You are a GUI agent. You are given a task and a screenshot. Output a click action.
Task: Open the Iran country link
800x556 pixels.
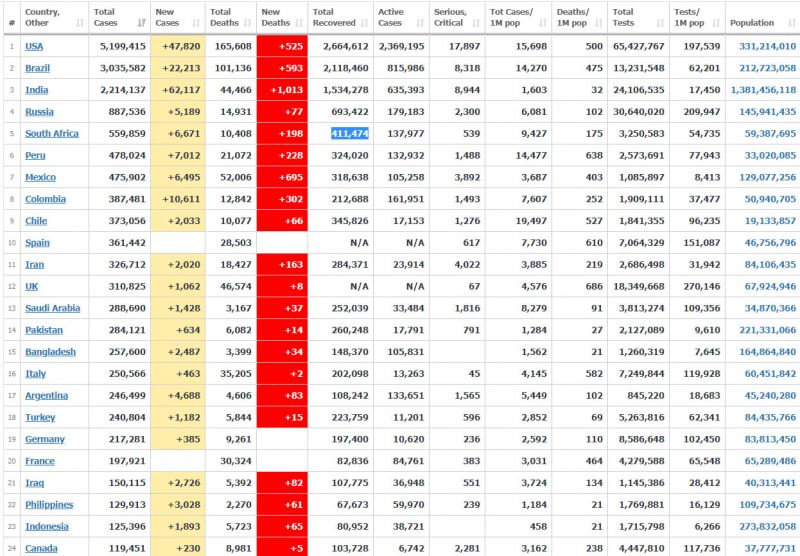point(35,265)
